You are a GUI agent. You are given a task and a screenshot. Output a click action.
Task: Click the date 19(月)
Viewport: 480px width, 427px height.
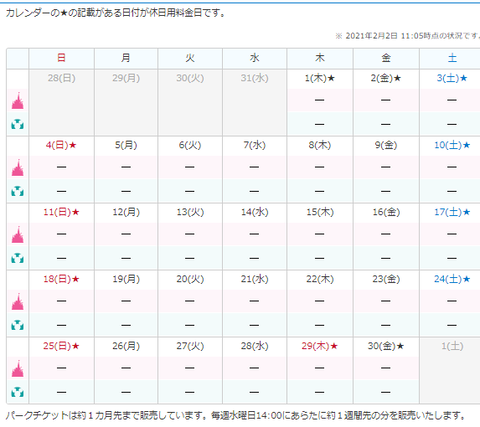click(126, 279)
